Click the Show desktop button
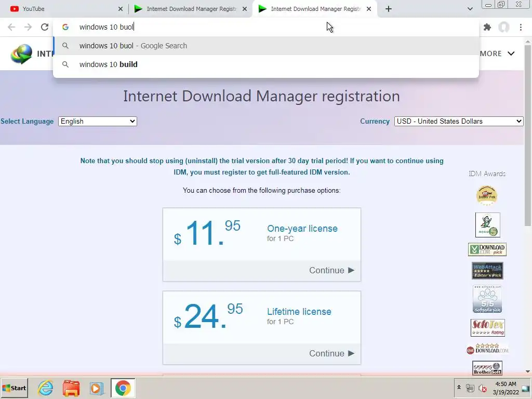 (x=526, y=389)
